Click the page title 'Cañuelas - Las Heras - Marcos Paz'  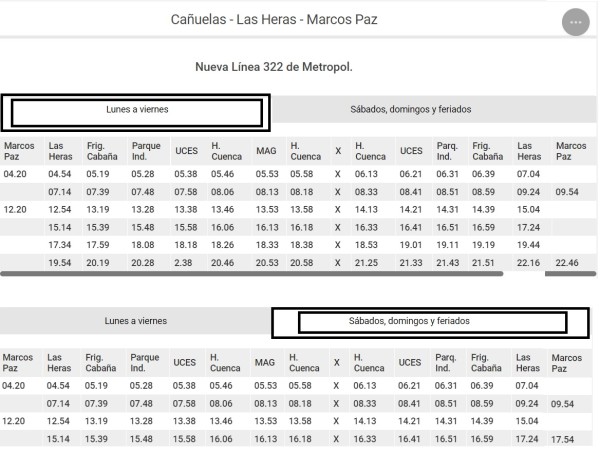coord(274,20)
